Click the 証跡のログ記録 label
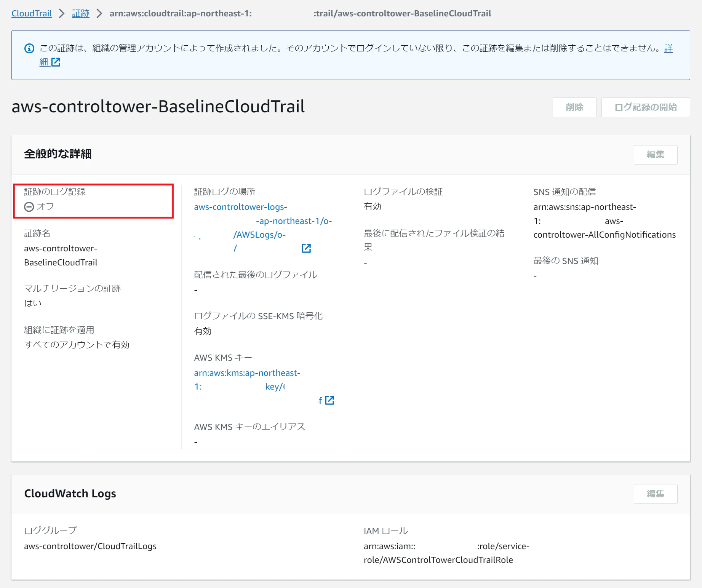The height and width of the screenshot is (588, 702). tap(55, 192)
